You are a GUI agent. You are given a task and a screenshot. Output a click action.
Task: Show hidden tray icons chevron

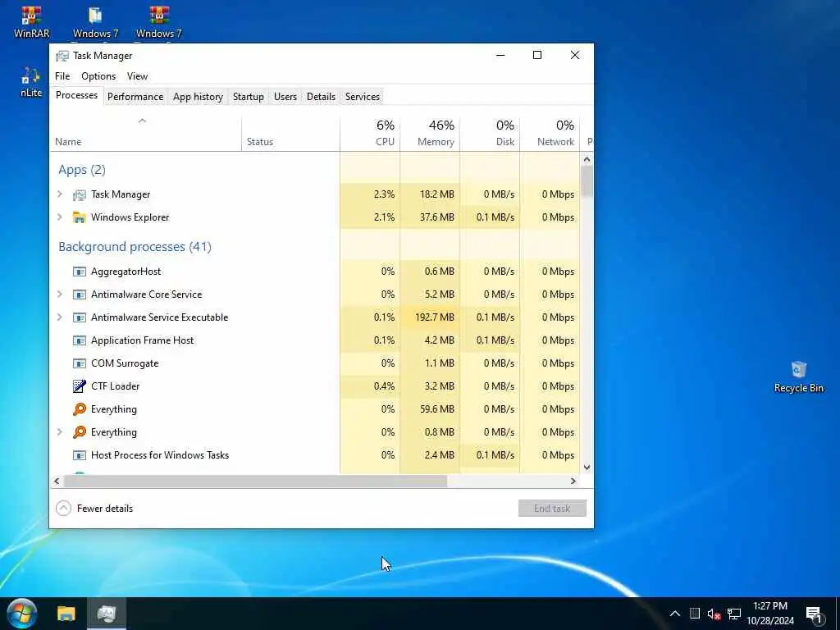(x=675, y=614)
